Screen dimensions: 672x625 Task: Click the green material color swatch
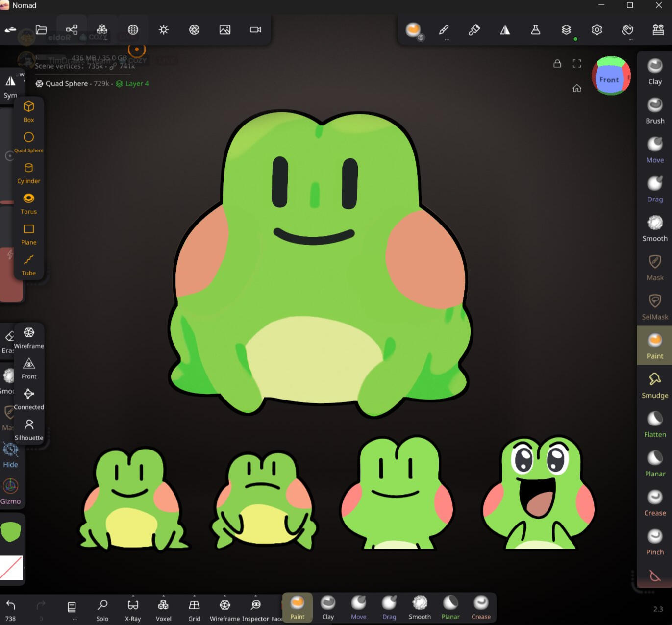tap(11, 531)
